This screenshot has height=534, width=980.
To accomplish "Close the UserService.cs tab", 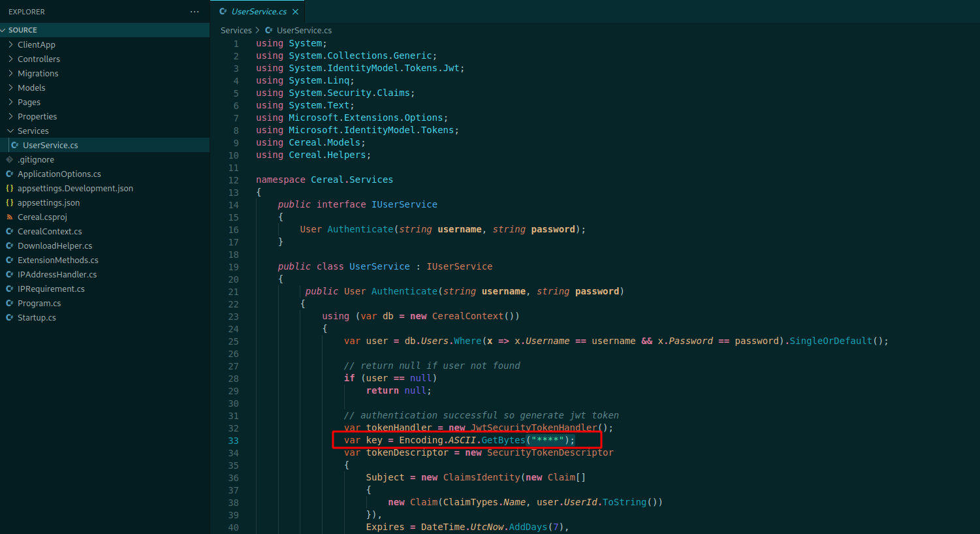I will tap(296, 11).
